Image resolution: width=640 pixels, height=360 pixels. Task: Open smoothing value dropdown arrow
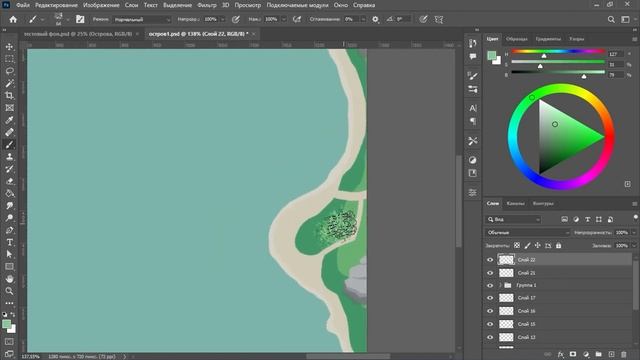tap(363, 19)
